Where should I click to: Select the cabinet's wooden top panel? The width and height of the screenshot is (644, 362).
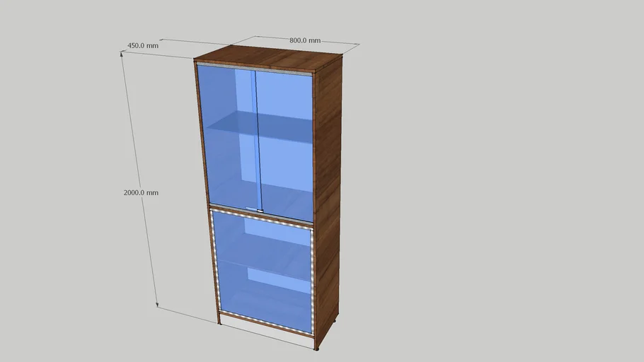tap(268, 58)
